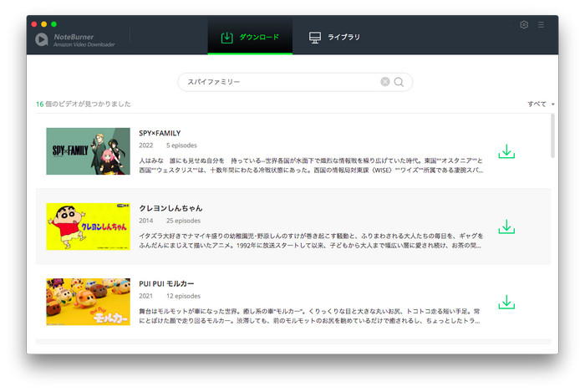
Task: Click the '16 個のビデオが見つかりました' result count
Action: [x=84, y=104]
